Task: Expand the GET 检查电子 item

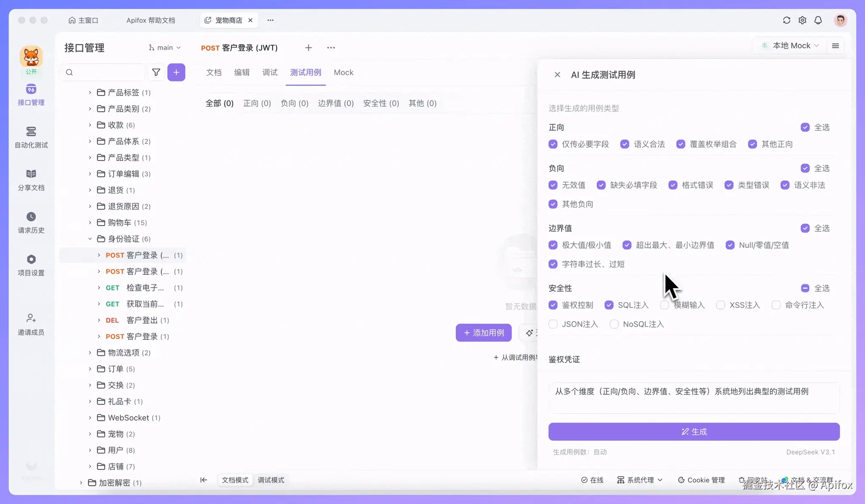Action: click(x=99, y=288)
